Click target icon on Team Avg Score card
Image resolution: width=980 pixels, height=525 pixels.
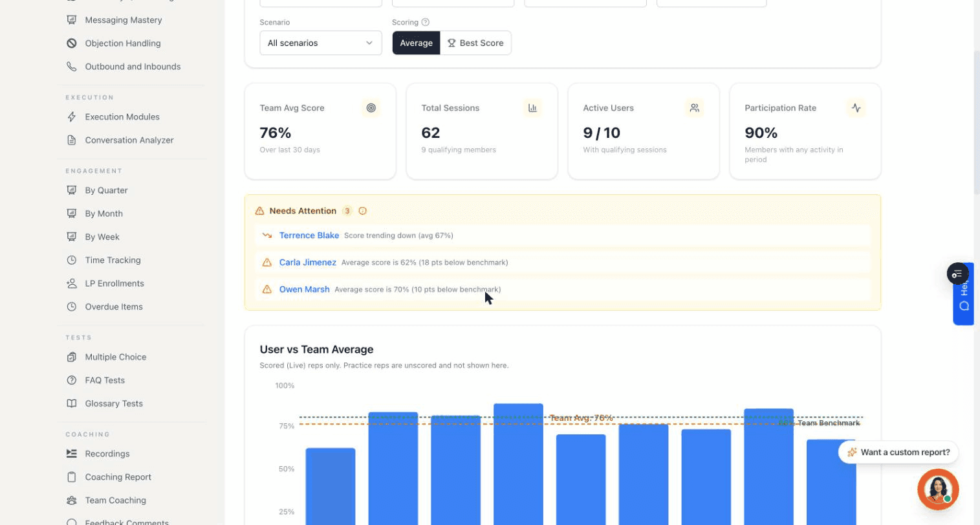click(x=371, y=108)
